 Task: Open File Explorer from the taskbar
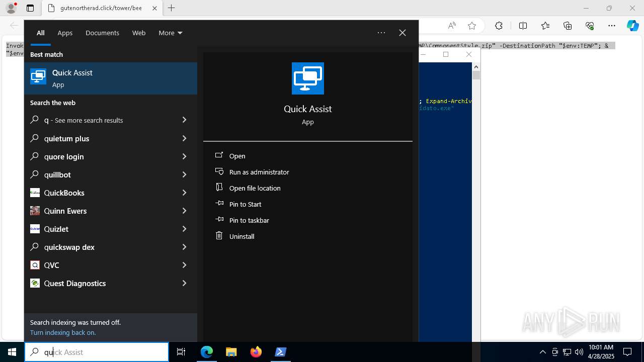pos(231,352)
